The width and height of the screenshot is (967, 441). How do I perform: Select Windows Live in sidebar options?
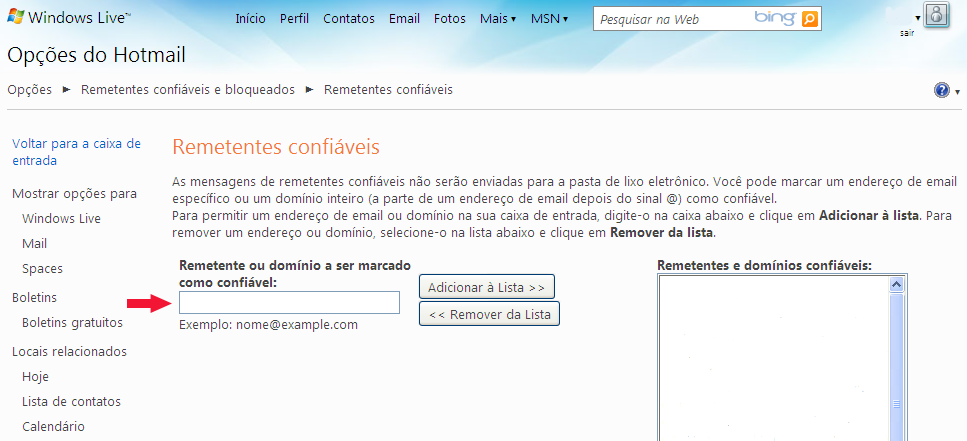61,219
